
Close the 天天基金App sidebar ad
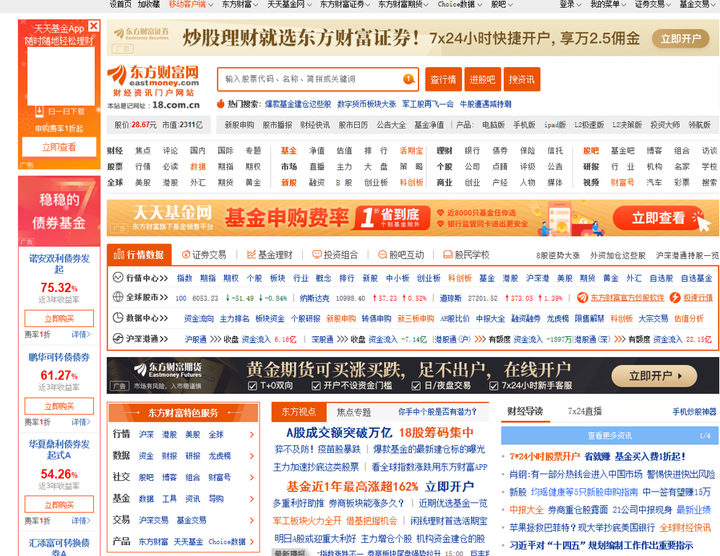click(93, 26)
